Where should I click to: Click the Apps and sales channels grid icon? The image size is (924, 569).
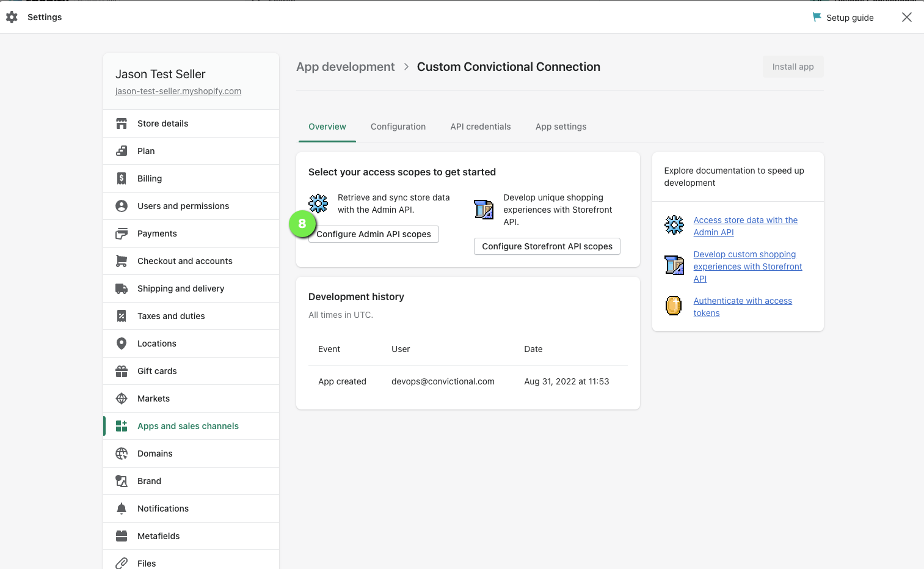122,426
